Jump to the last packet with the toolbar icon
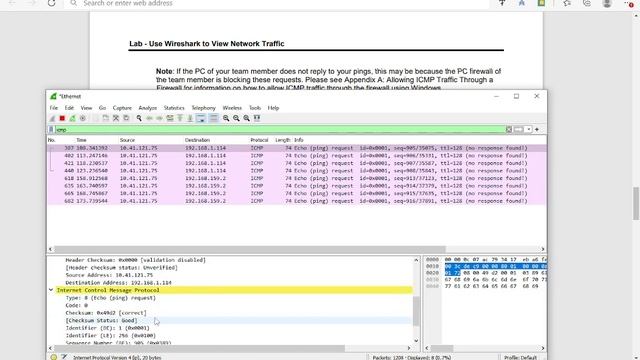 click(x=190, y=118)
